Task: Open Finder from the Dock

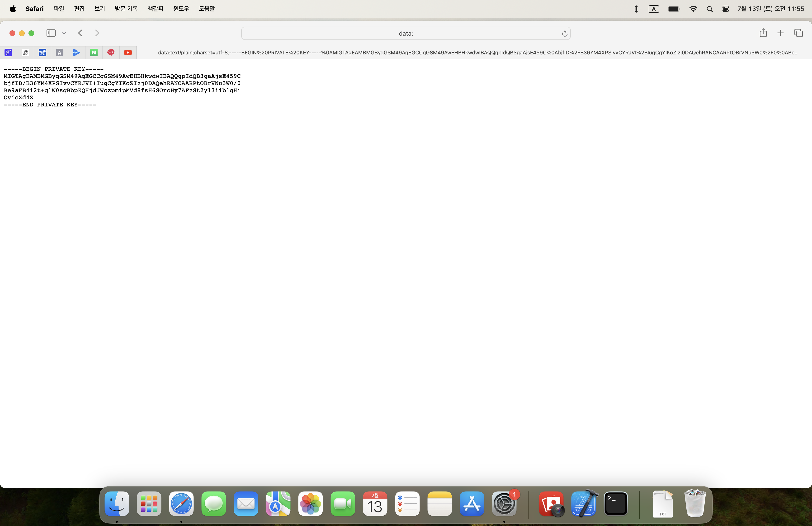Action: (x=117, y=503)
